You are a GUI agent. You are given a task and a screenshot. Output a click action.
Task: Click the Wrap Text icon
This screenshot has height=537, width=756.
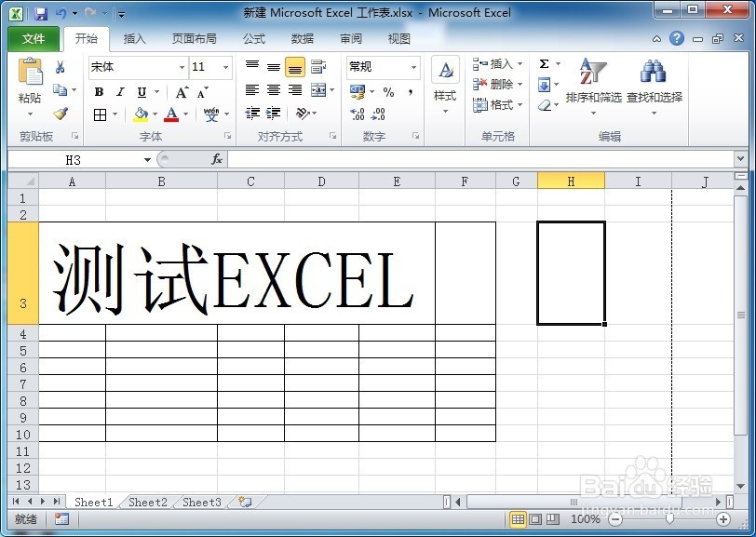(318, 66)
